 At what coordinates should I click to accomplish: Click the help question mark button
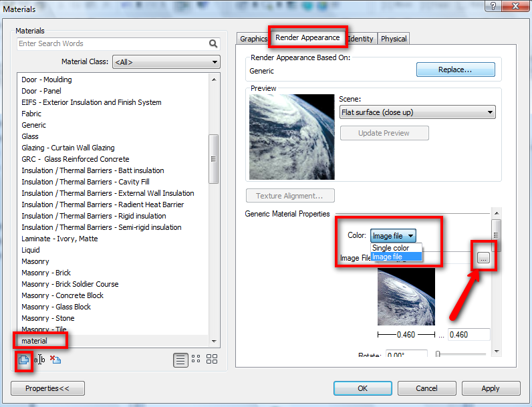coord(493,6)
